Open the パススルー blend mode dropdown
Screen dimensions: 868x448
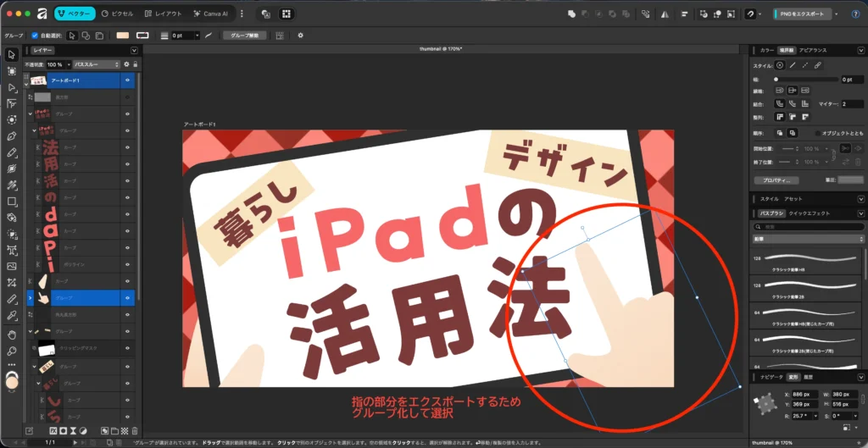pyautogui.click(x=95, y=64)
